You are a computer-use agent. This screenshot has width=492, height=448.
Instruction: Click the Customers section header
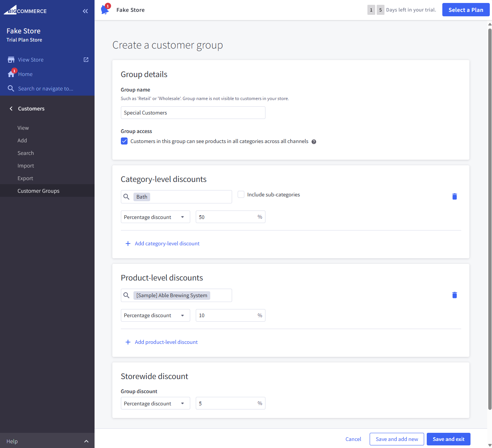click(31, 109)
